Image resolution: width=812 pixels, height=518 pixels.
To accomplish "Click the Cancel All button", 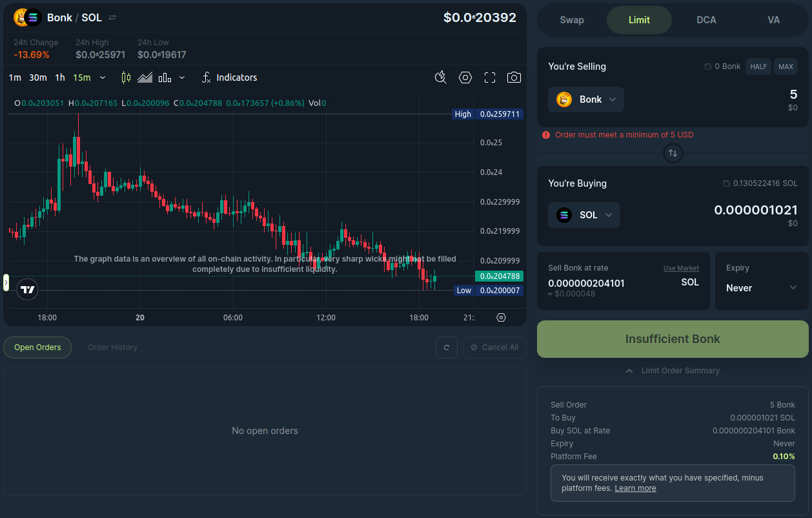I will (x=494, y=347).
